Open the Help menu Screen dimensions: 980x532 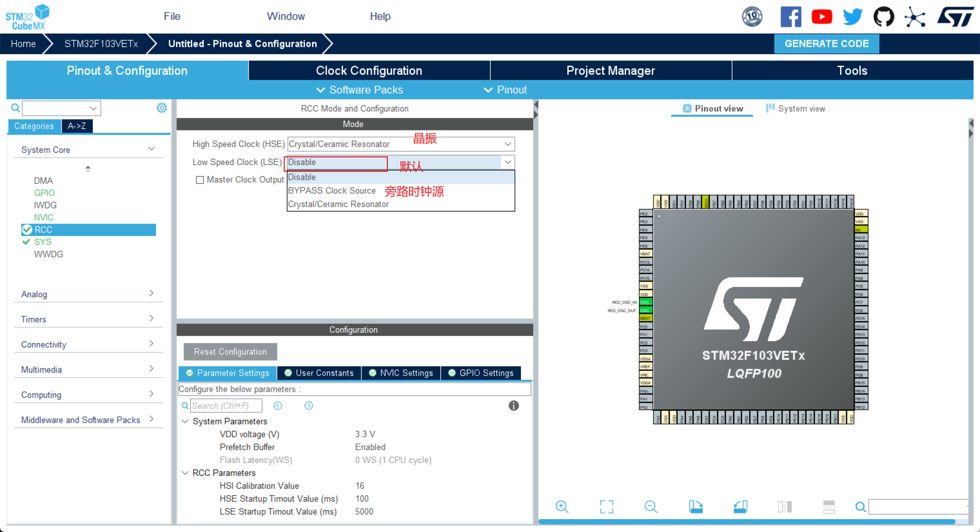coord(380,16)
